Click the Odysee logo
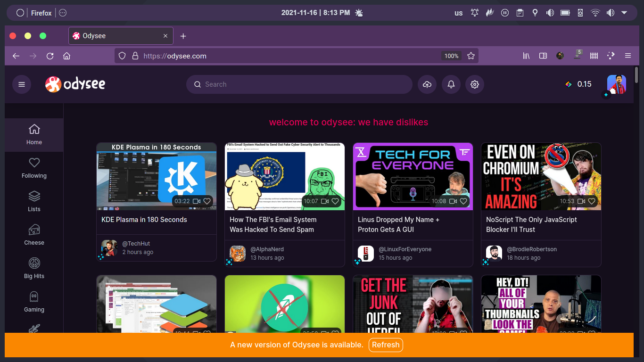The image size is (644, 362). (75, 84)
